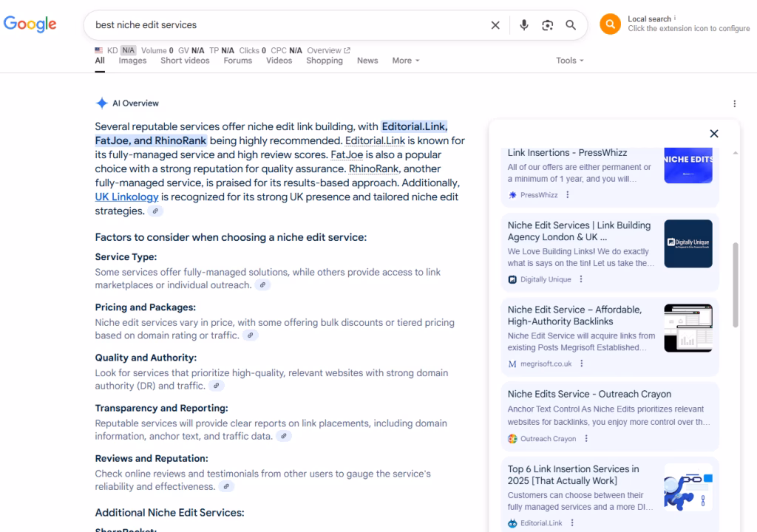Click the orange Local search extension icon
The height and width of the screenshot is (532, 757).
pos(610,24)
